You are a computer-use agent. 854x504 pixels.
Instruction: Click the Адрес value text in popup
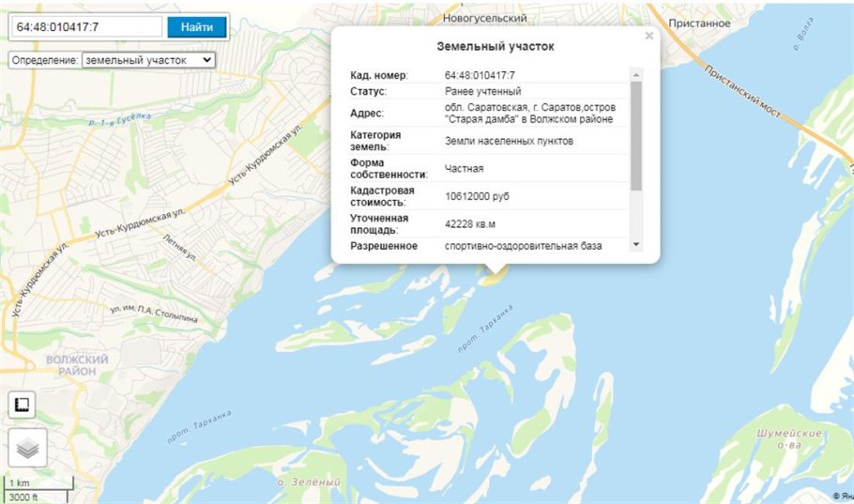[528, 113]
